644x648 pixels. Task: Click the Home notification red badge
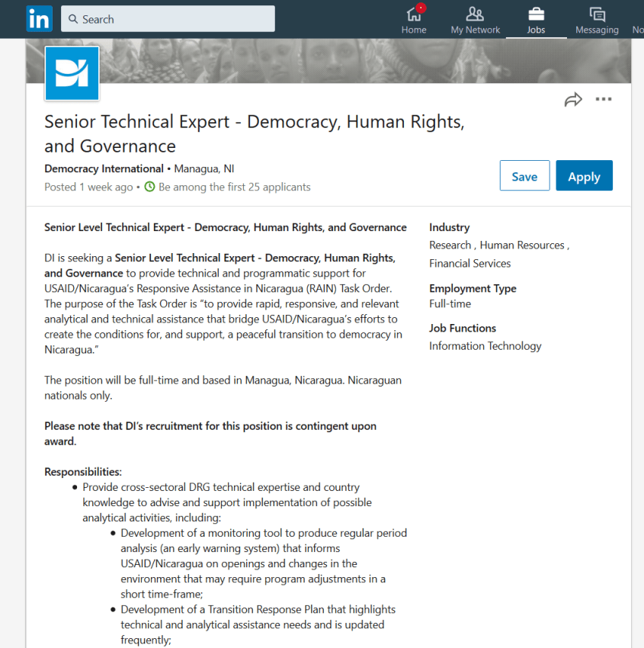click(421, 8)
